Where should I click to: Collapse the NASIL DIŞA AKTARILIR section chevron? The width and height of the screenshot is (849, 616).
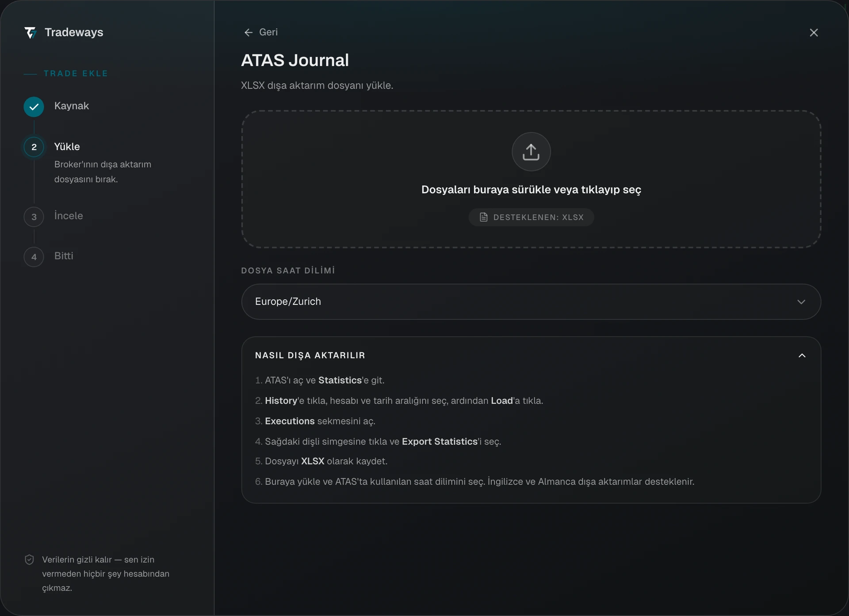click(x=802, y=356)
